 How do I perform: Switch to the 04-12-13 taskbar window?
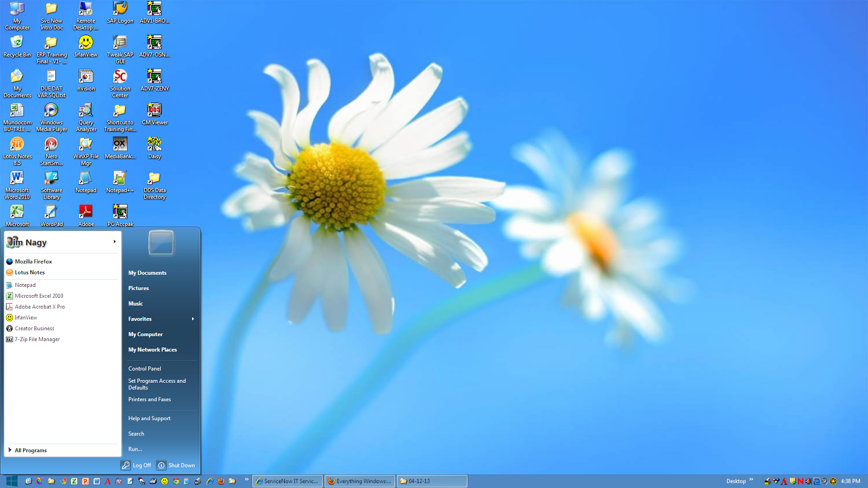pos(431,481)
